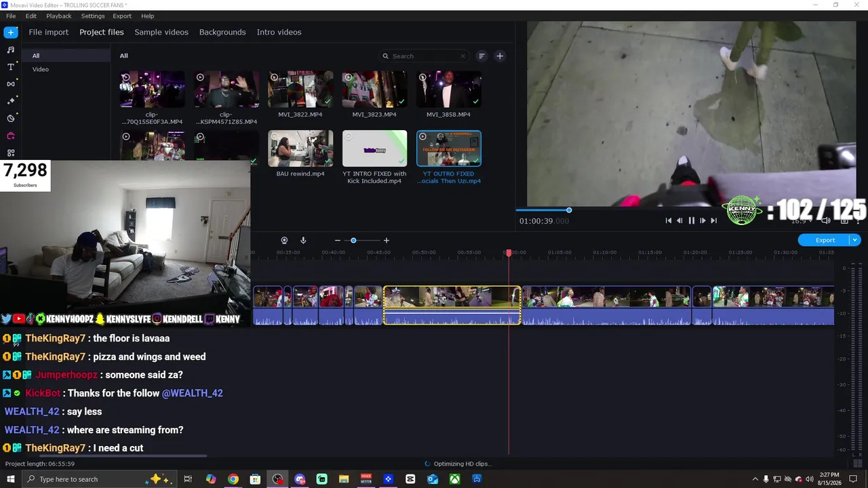Open the Stickers panel icon

11,119
